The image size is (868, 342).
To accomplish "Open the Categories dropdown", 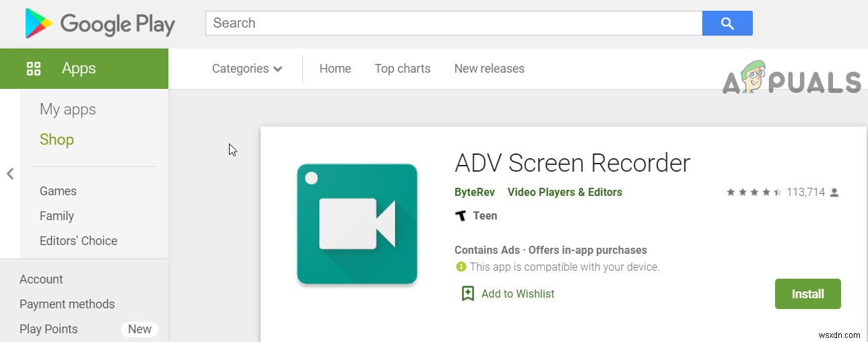I will coord(247,69).
